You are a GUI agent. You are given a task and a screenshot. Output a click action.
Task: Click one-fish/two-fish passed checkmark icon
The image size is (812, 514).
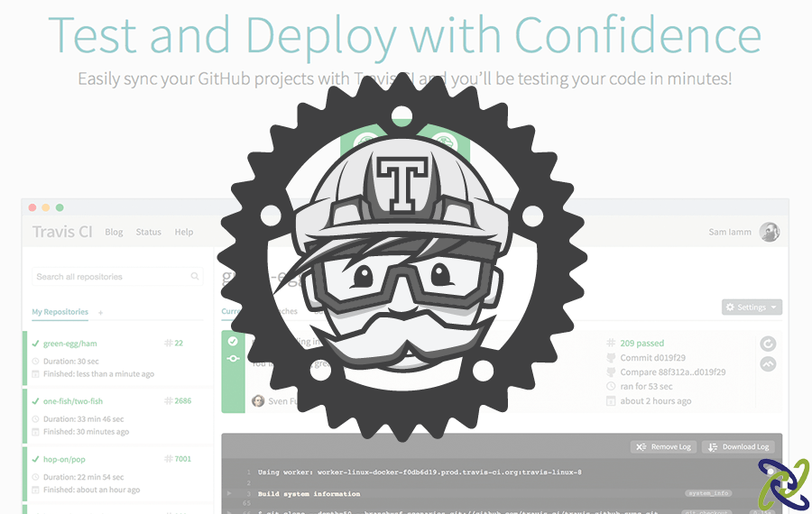click(36, 401)
